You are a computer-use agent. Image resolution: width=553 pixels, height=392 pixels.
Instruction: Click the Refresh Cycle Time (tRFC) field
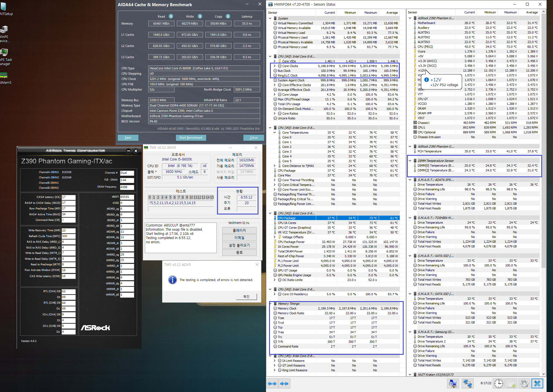pyautogui.click(x=69, y=236)
